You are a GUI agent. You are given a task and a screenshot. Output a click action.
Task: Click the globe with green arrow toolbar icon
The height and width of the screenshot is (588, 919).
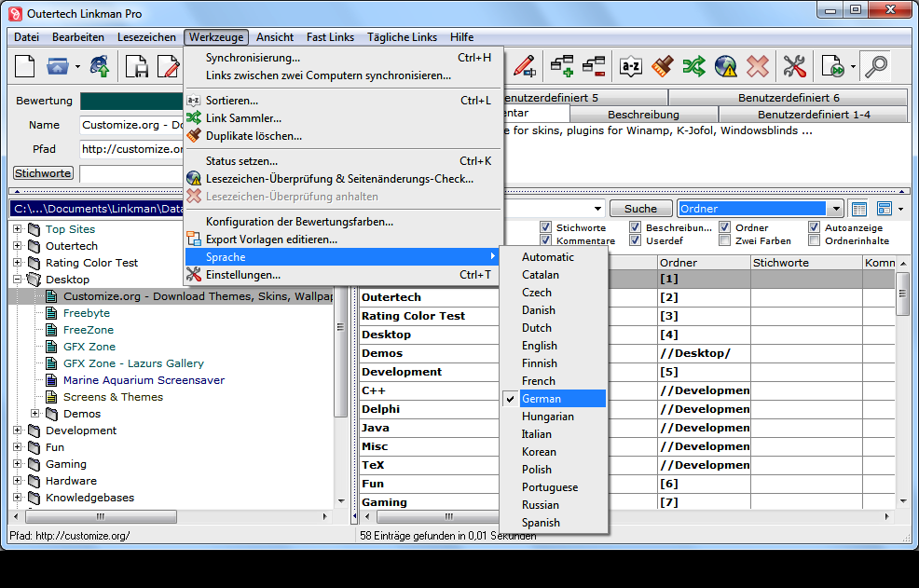(x=100, y=66)
